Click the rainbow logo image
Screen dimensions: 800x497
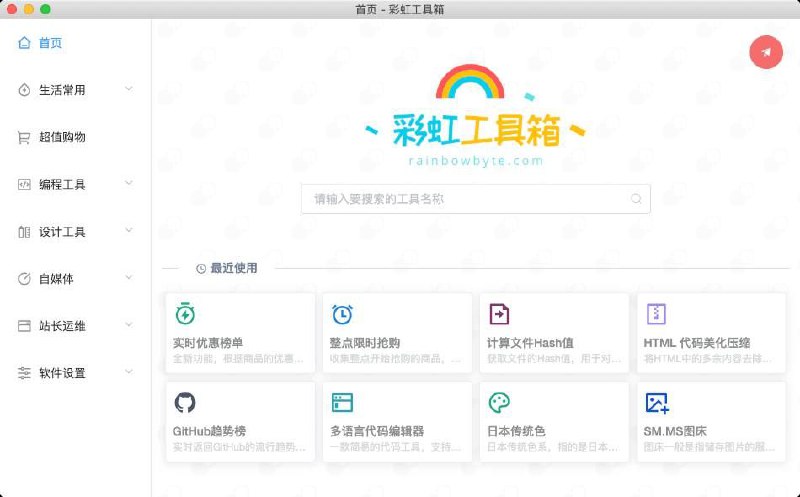[470, 81]
